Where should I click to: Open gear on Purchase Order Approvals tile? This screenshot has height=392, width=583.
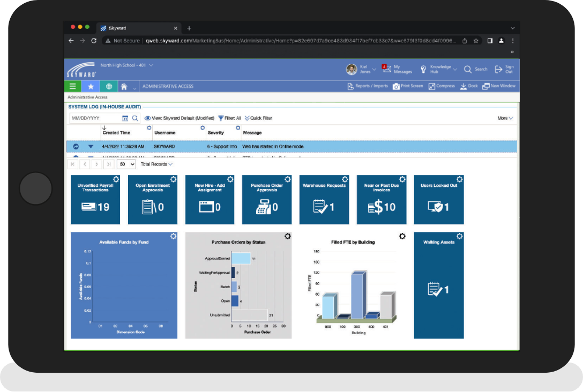point(288,179)
